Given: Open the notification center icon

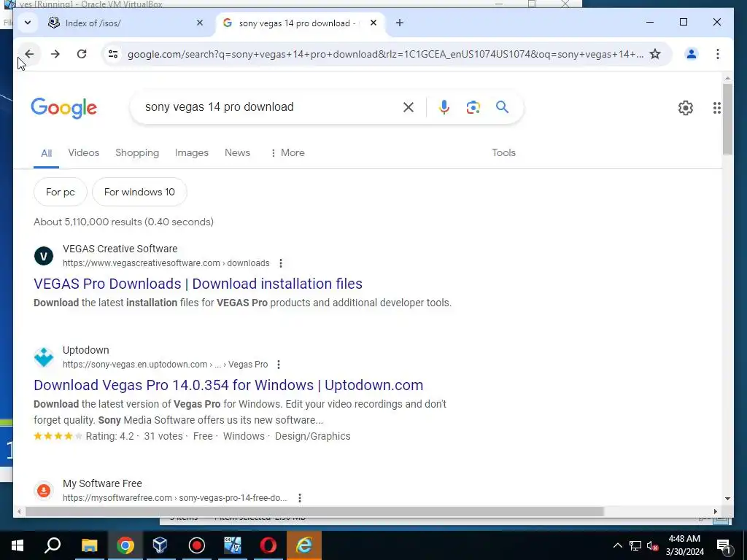Looking at the screenshot, I should click(x=724, y=545).
